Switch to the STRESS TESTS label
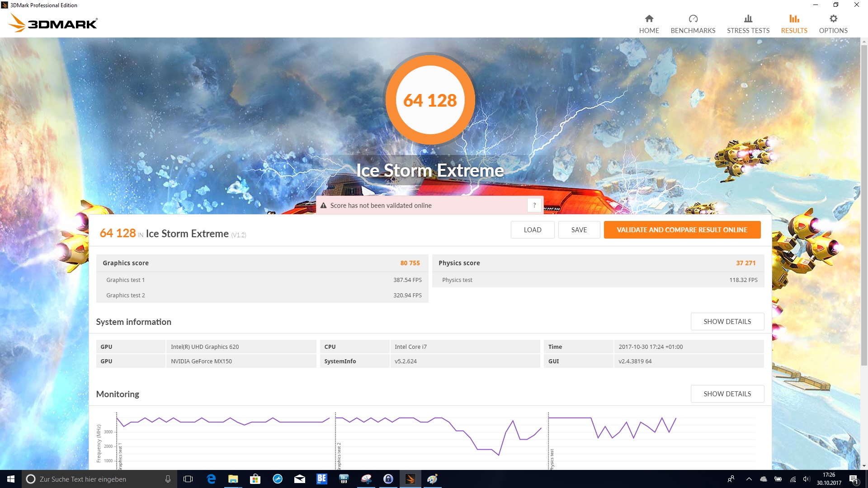This screenshot has height=488, width=868. 748,30
